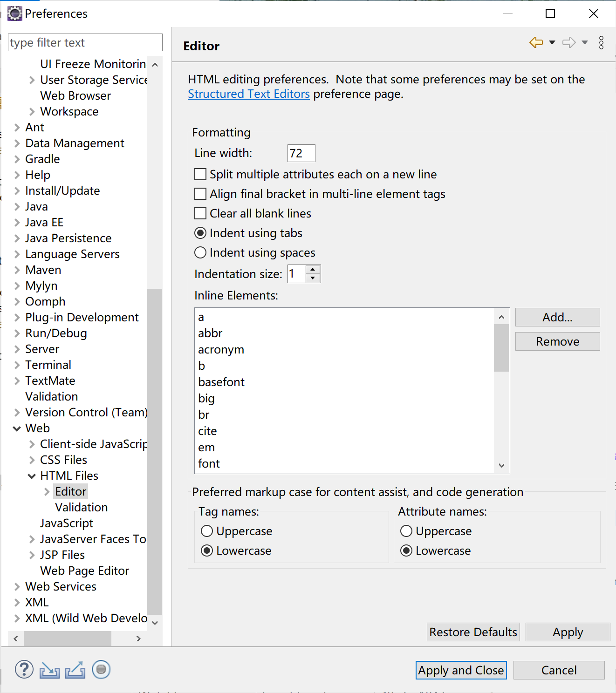616x693 pixels.
Task: Expand the XML tree node
Action: [x=17, y=603]
